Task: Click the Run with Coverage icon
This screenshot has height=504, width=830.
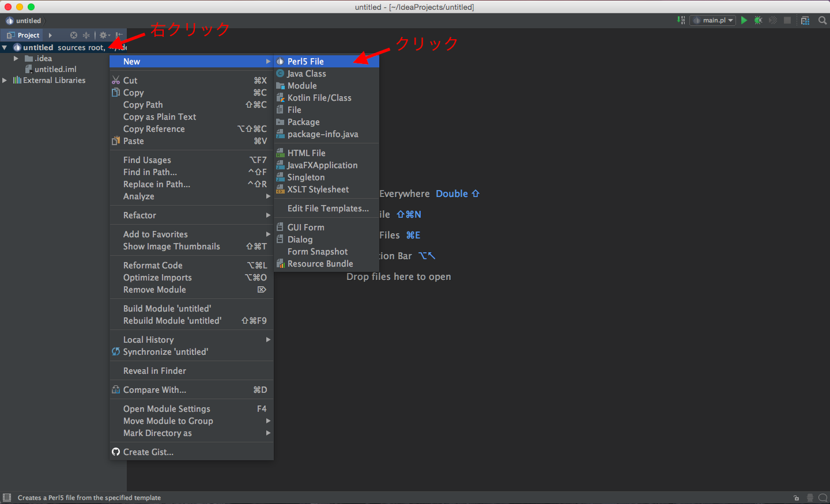Action: pos(773,20)
